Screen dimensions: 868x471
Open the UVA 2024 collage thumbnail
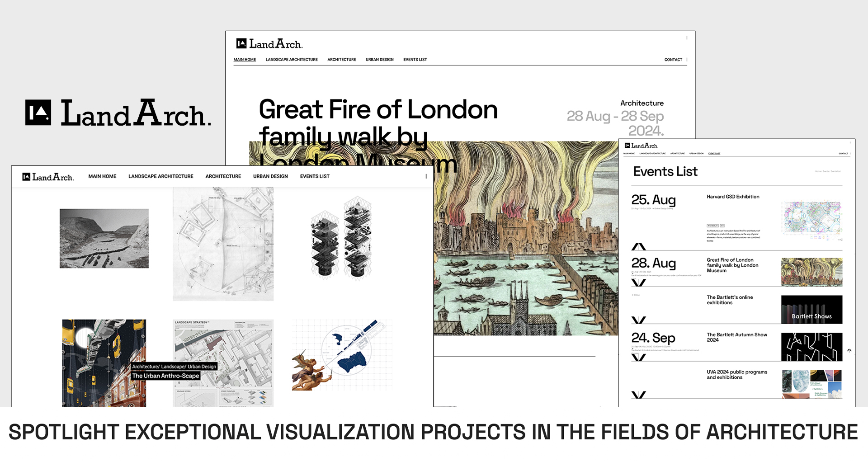pyautogui.click(x=811, y=384)
